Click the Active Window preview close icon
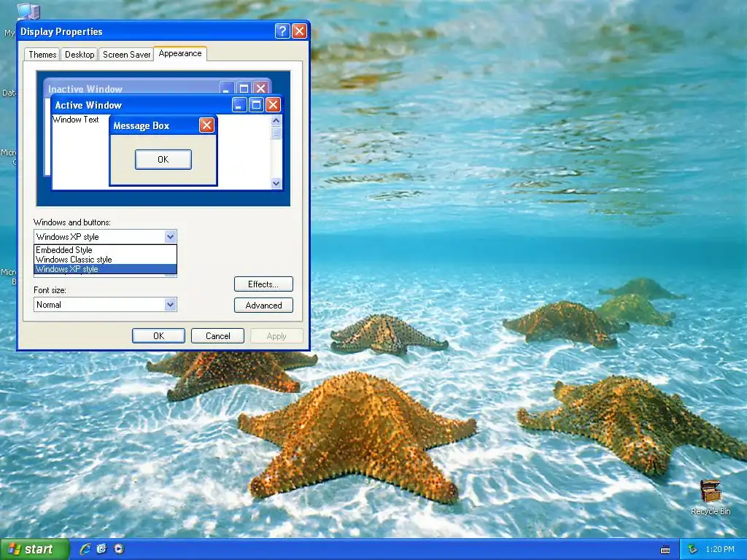 (x=273, y=105)
